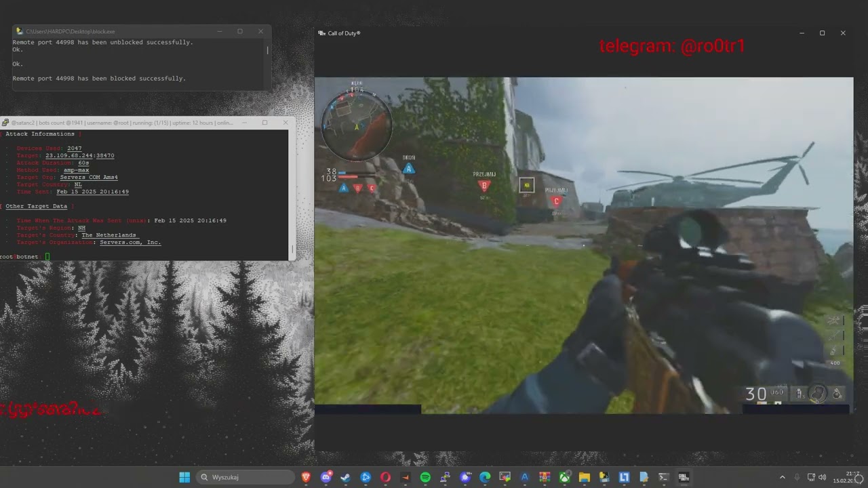Viewport: 868px width, 488px height.
Task: Launch Microsoft Edge from taskbar
Action: click(x=485, y=477)
